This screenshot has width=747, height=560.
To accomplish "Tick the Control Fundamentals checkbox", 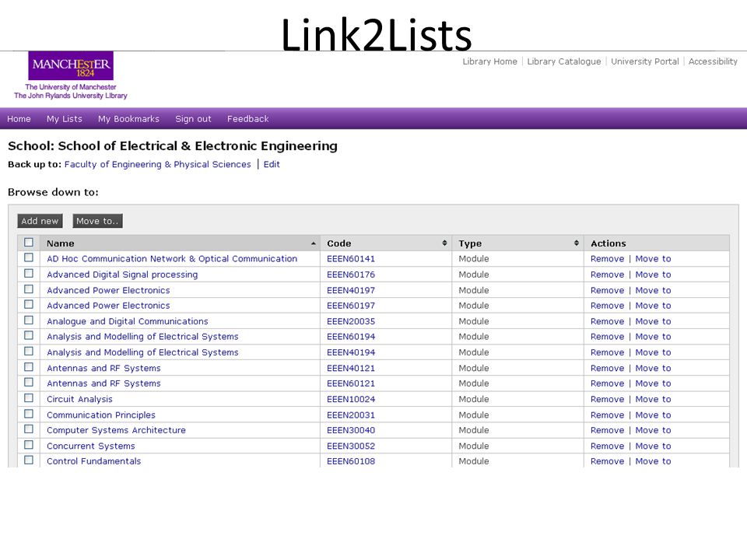I will (x=29, y=460).
